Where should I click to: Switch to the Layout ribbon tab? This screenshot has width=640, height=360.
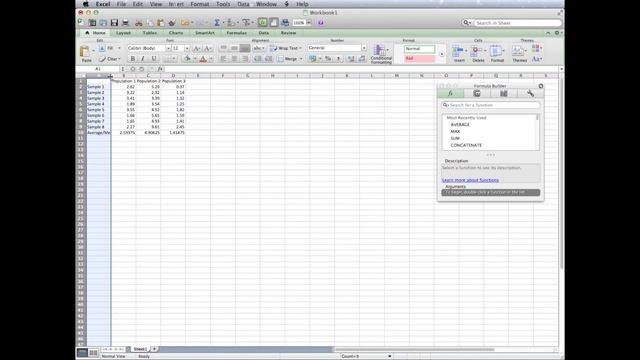click(x=123, y=33)
